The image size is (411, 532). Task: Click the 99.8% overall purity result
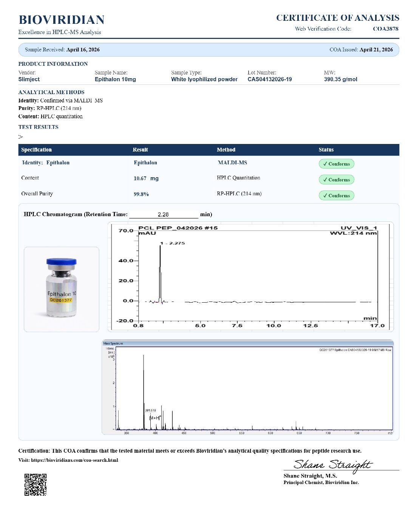tap(141, 194)
